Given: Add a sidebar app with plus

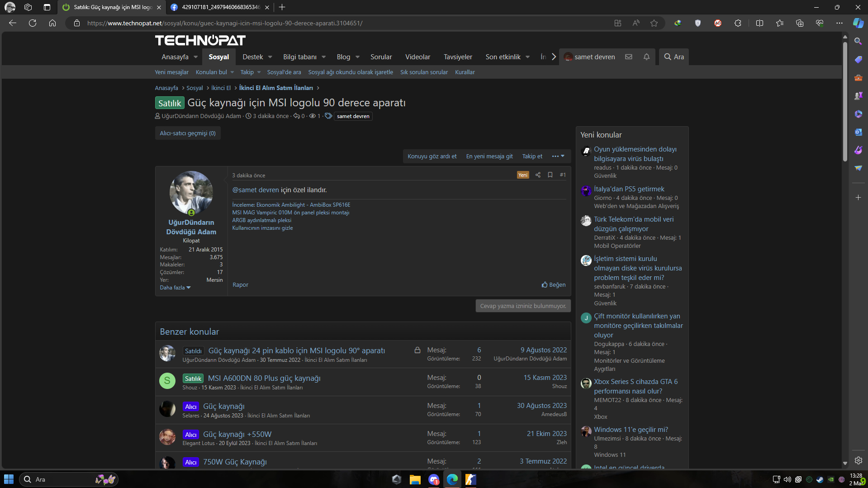Looking at the screenshot, I should [858, 198].
